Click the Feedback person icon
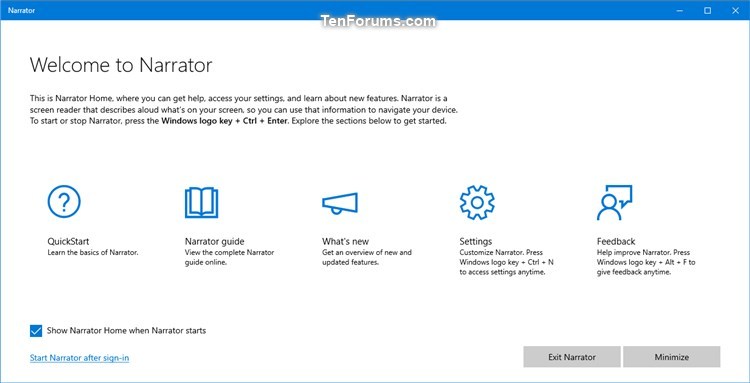The height and width of the screenshot is (383, 750). [x=615, y=203]
